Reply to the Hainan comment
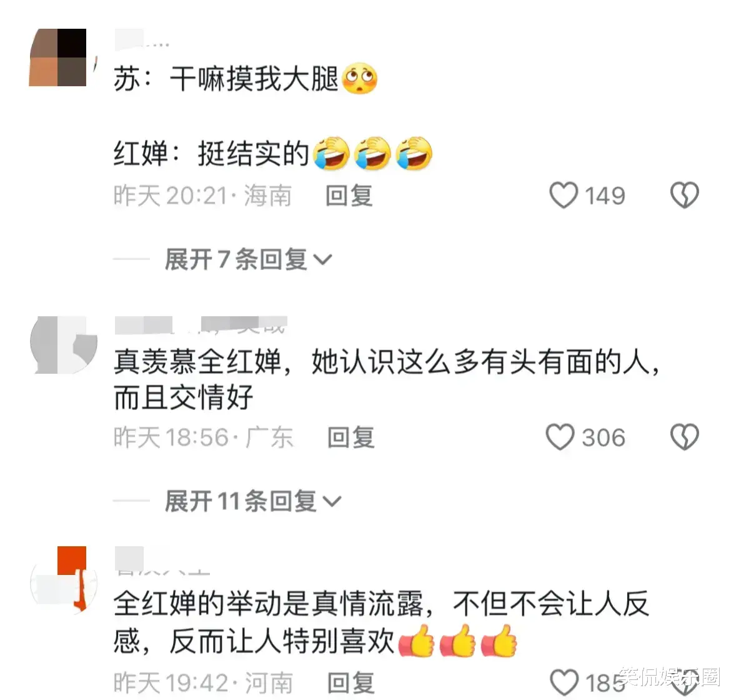This screenshot has width=731, height=700. click(349, 196)
